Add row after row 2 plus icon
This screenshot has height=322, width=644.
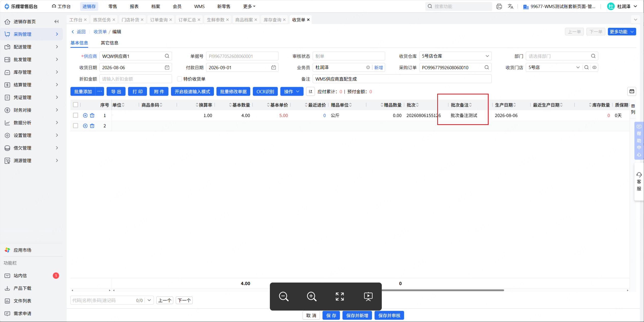tap(85, 126)
